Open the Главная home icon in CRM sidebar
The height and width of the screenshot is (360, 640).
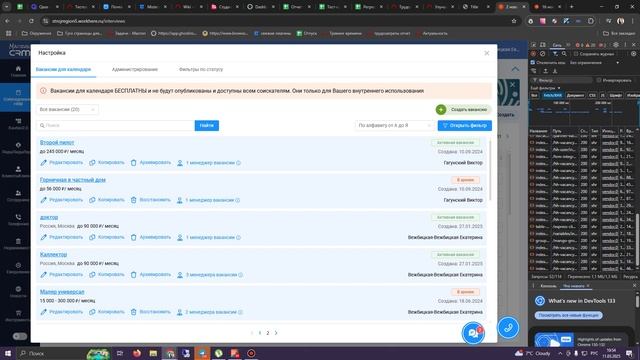18,69
